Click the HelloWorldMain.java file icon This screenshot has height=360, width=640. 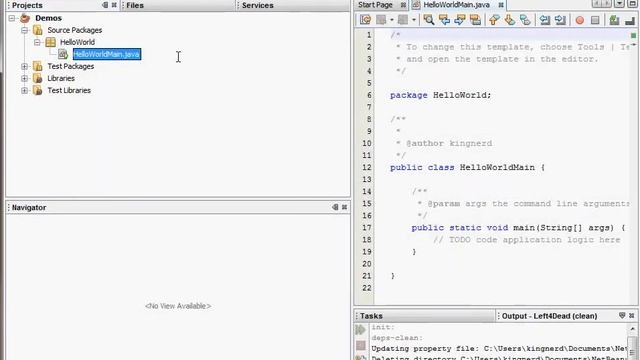point(63,54)
